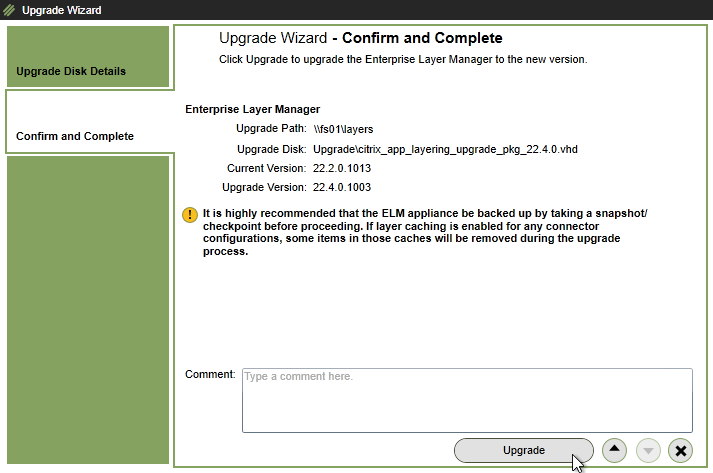Click the Upgrade Version label
Viewport: 713px width, 473px height.
tap(264, 187)
